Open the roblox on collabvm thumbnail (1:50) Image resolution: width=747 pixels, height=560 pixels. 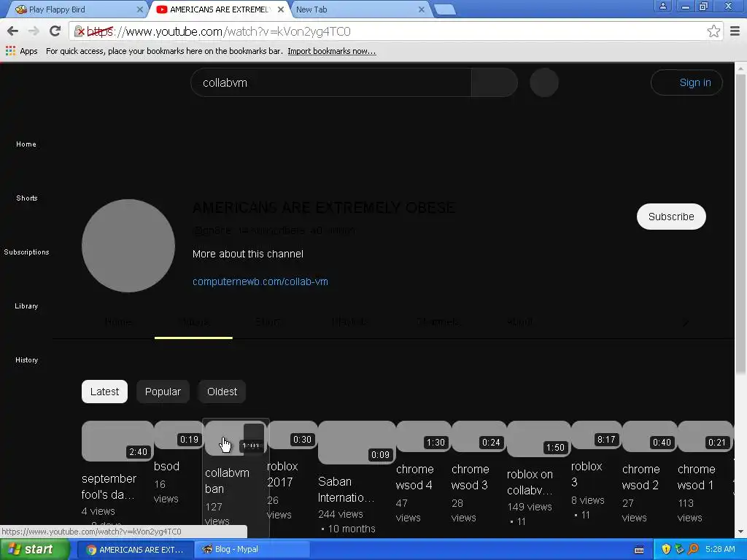[x=539, y=439]
